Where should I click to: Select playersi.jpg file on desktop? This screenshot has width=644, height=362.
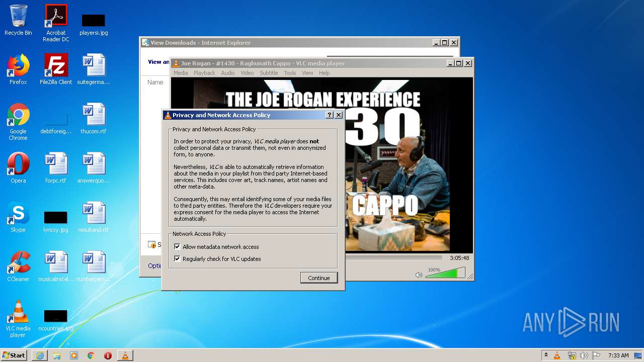pyautogui.click(x=94, y=24)
